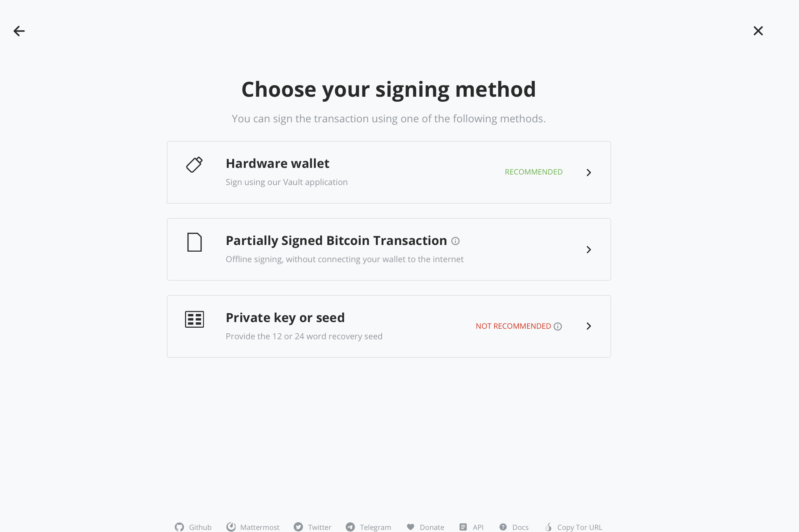Click the seed words list icon
This screenshot has height=532, width=799.
pyautogui.click(x=194, y=319)
